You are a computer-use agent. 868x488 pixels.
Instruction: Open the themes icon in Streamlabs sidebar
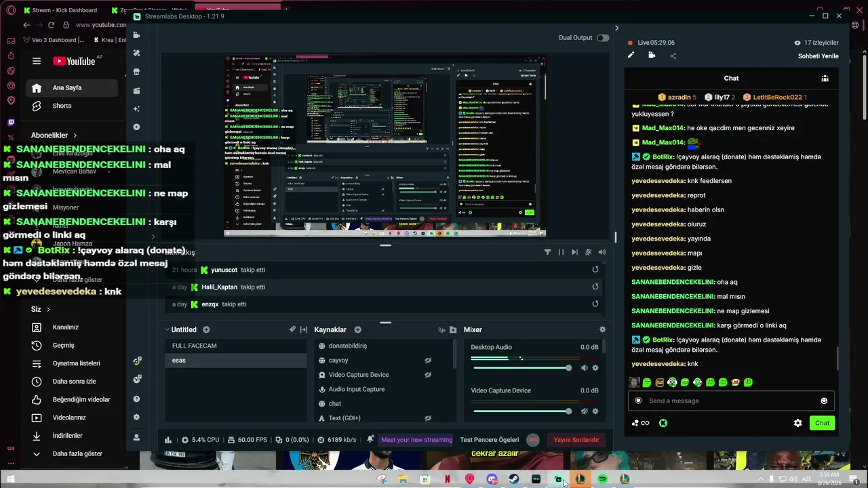136,53
